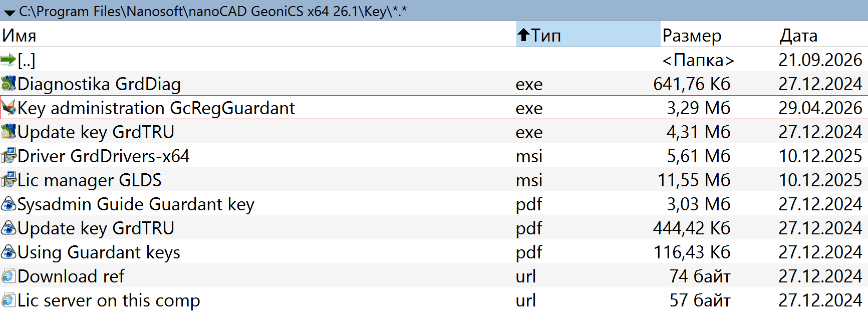Screen dimensions: 868x323
Task: Click the size value 74 байт
Action: (700, 276)
